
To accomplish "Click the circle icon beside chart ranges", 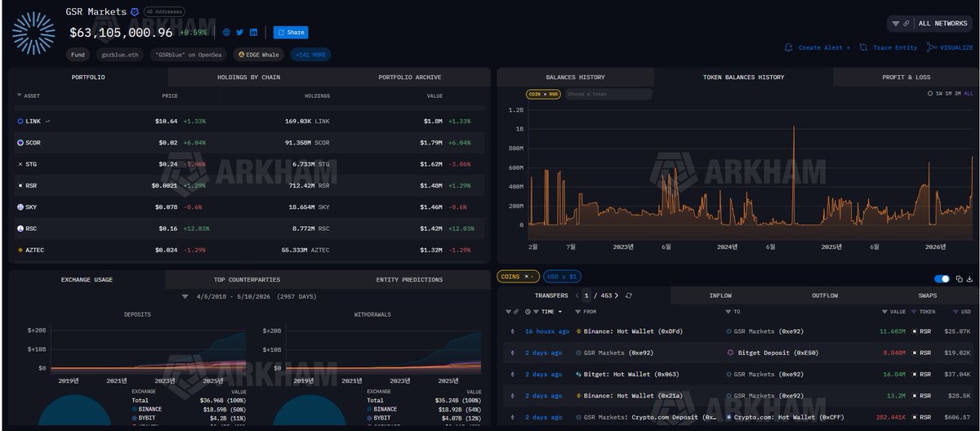I will (929, 94).
